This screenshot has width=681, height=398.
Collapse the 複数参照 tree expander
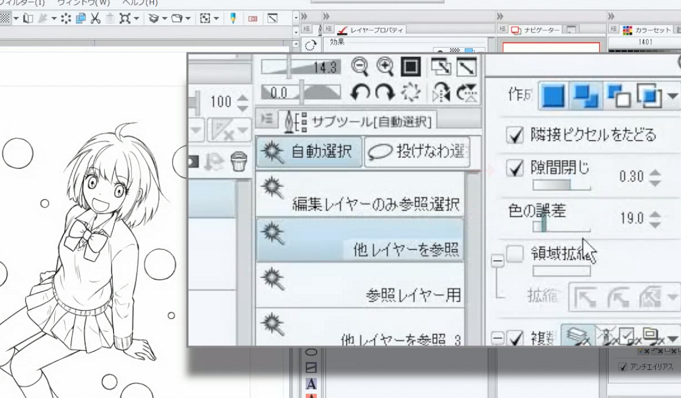click(498, 338)
